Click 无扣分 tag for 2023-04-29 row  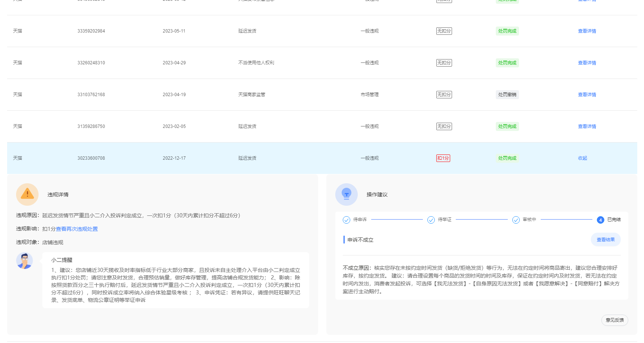(x=444, y=63)
